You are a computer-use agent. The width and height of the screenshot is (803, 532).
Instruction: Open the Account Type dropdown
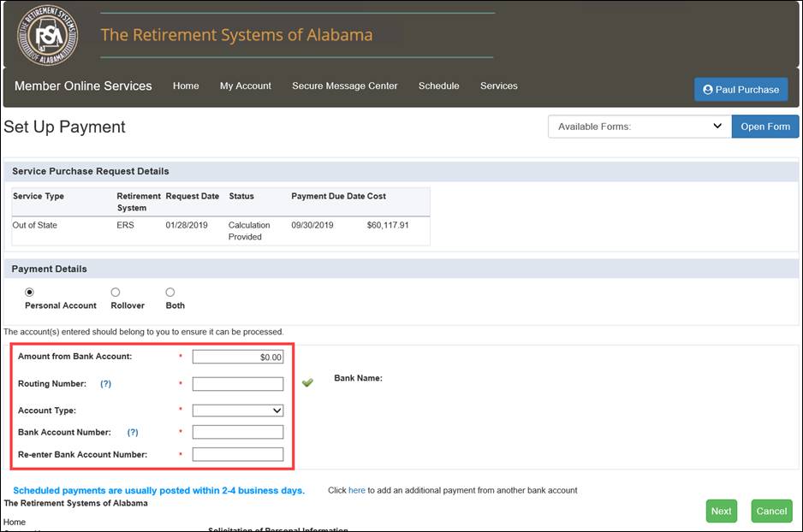(237, 411)
